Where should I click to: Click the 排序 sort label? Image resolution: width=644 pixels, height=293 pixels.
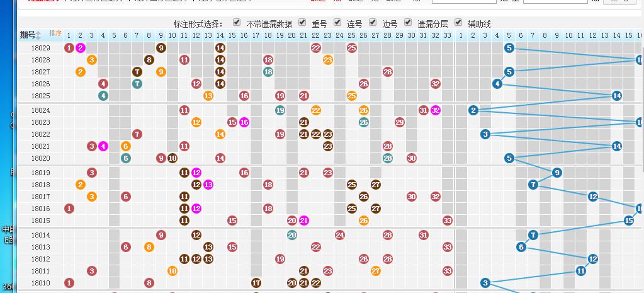[55, 33]
